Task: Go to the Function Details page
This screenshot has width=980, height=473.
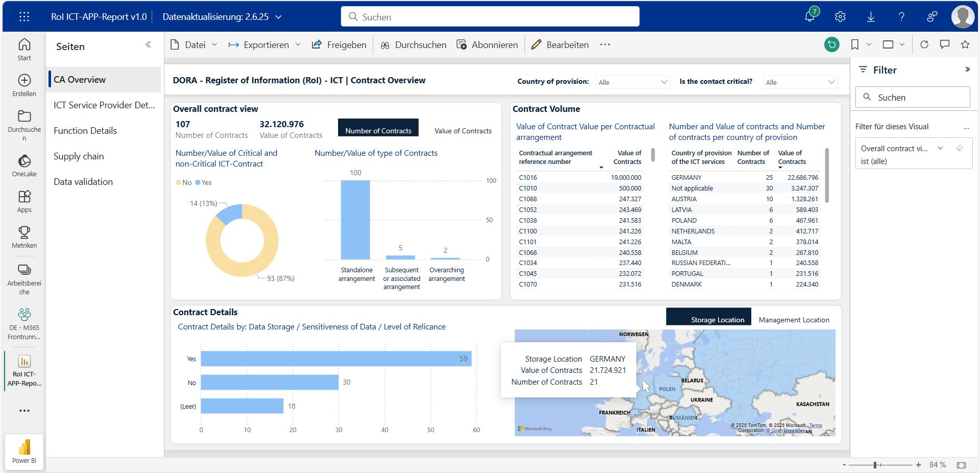Action: click(85, 131)
